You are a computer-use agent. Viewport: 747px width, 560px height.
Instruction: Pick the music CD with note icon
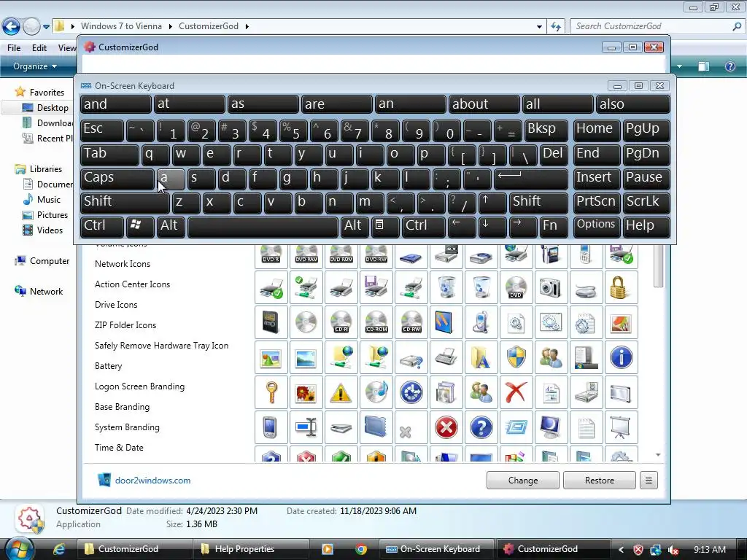pyautogui.click(x=376, y=393)
